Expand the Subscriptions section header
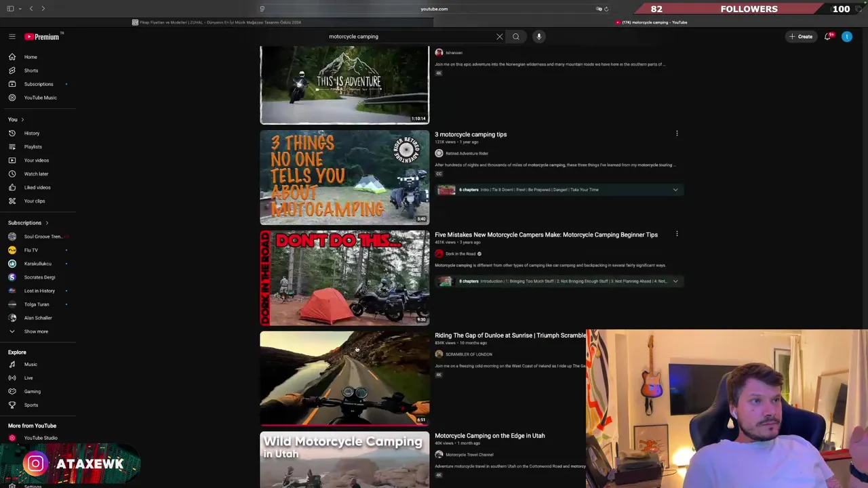Viewport: 868px width, 488px height. coord(28,222)
